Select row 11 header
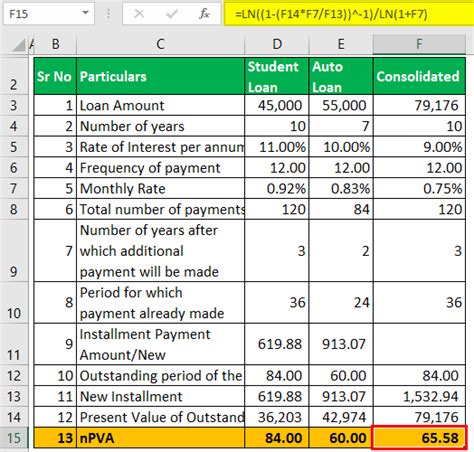474x452 pixels. (14, 344)
